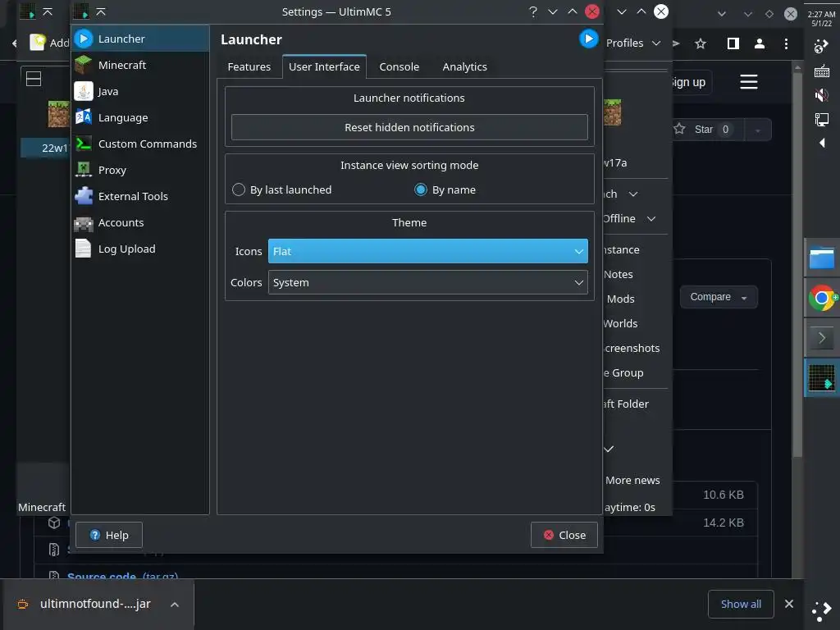
Task: Click Reset hidden notifications button
Action: (409, 127)
